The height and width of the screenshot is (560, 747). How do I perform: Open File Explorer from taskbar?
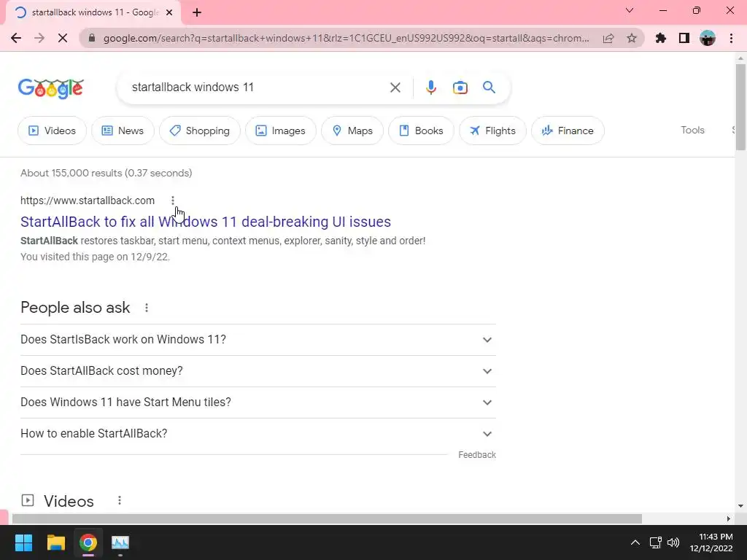(x=55, y=542)
